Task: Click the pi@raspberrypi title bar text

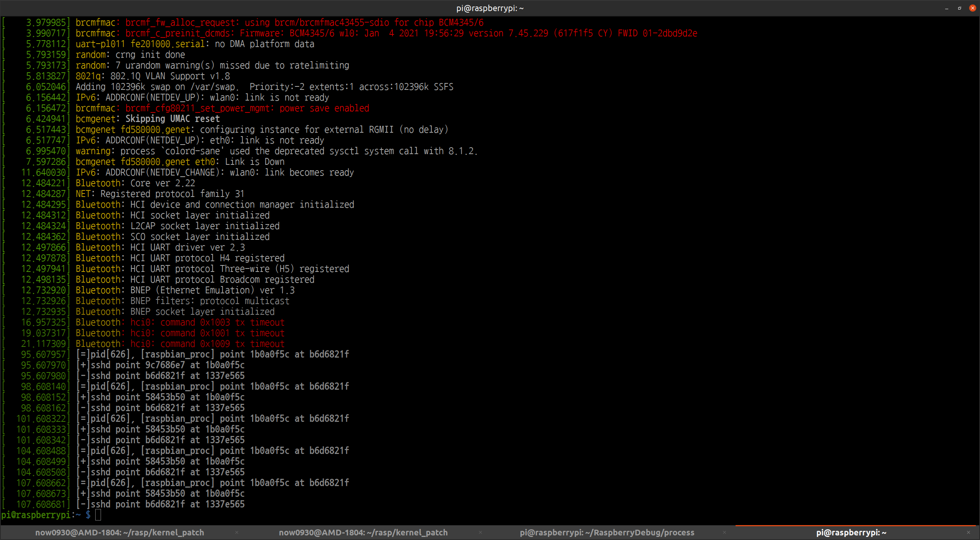Action: (490, 8)
